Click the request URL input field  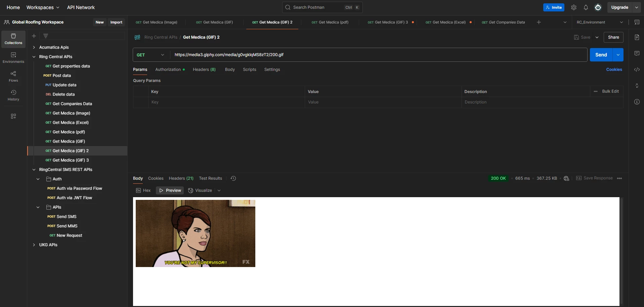click(379, 55)
